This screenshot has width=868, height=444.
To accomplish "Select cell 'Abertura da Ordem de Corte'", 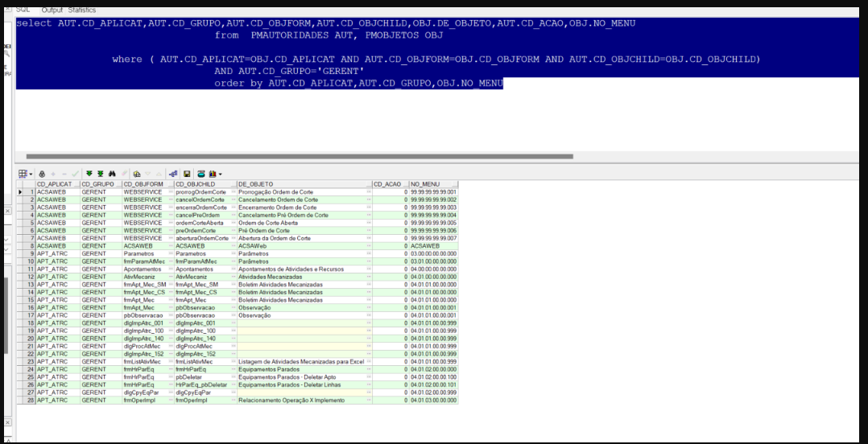I will click(x=304, y=238).
